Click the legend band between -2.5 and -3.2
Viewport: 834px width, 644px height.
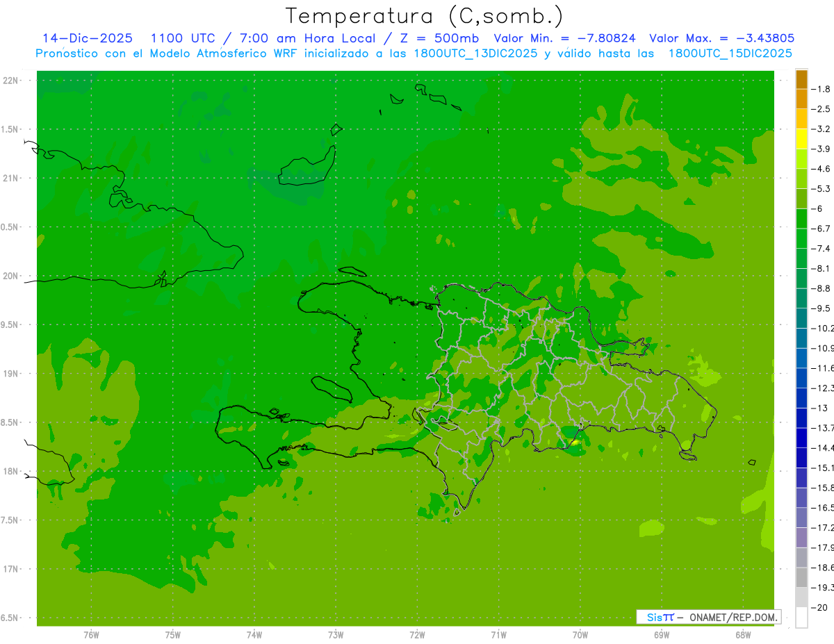point(801,119)
